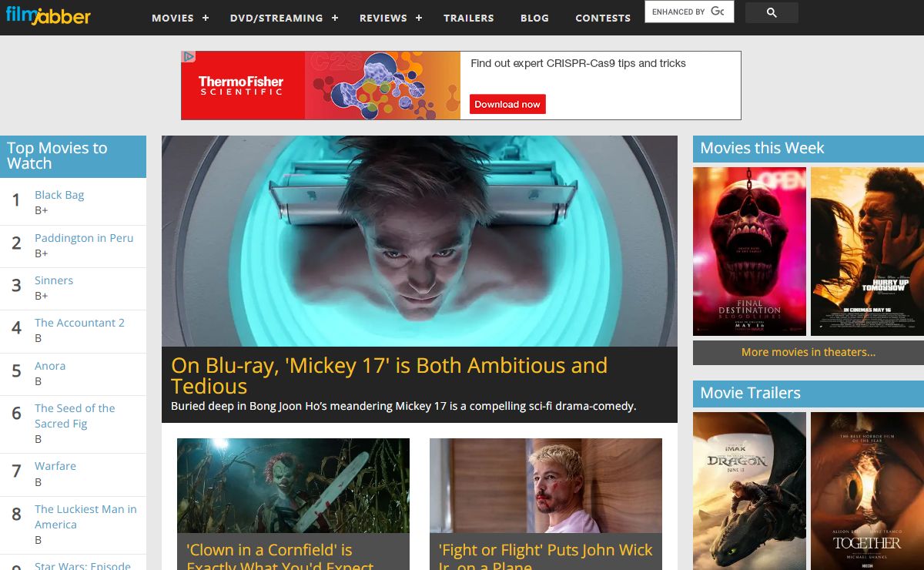
Task: Expand the Reviews plus icon
Action: pyautogui.click(x=419, y=18)
